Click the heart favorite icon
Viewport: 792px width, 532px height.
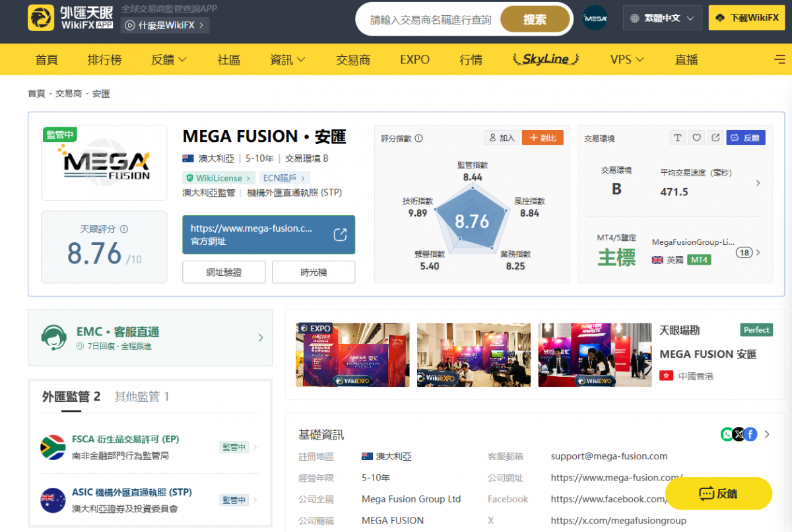click(696, 138)
